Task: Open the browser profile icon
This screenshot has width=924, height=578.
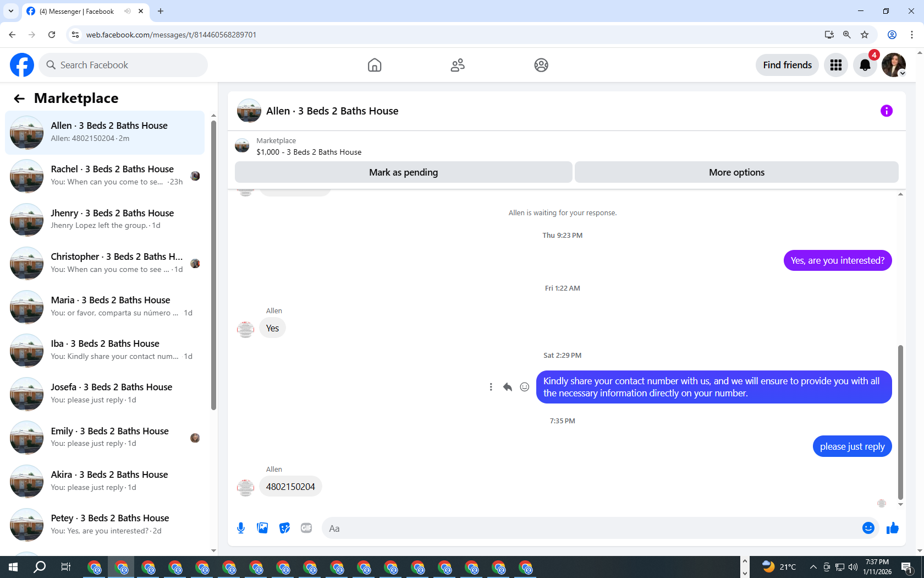Action: click(x=892, y=35)
